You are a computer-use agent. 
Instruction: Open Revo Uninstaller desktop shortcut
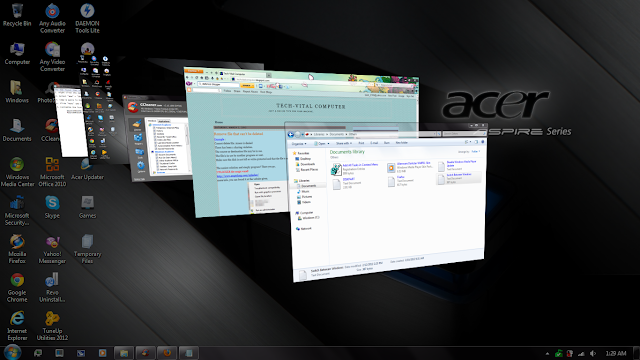click(52, 287)
